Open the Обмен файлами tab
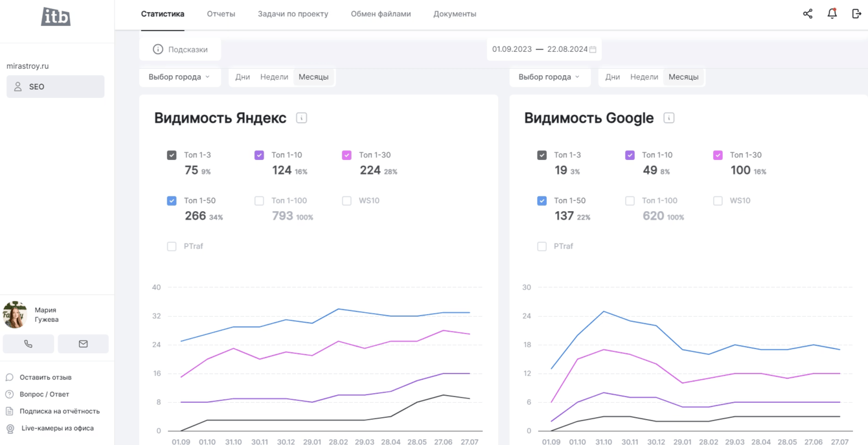This screenshot has width=868, height=445. (x=380, y=14)
